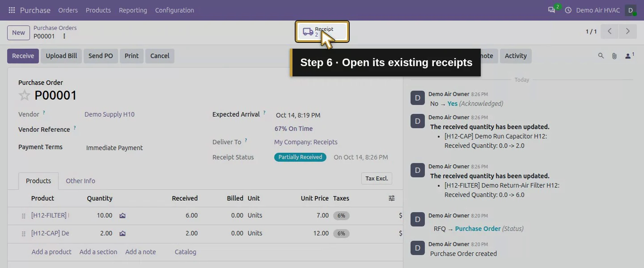644x268 pixels.
Task: Grab drag handle of H12-FILTER row
Action: [23, 216]
